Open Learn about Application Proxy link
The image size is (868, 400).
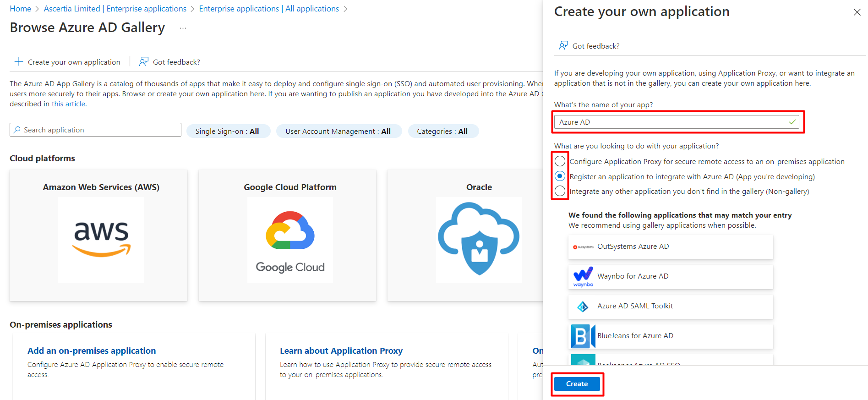341,351
